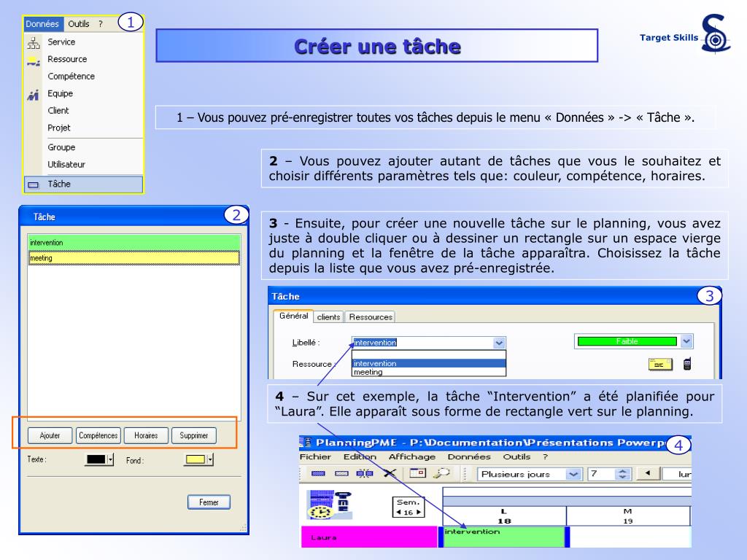Go to next week with Sem. right arrow
Screen dimensions: 747x560
418,513
